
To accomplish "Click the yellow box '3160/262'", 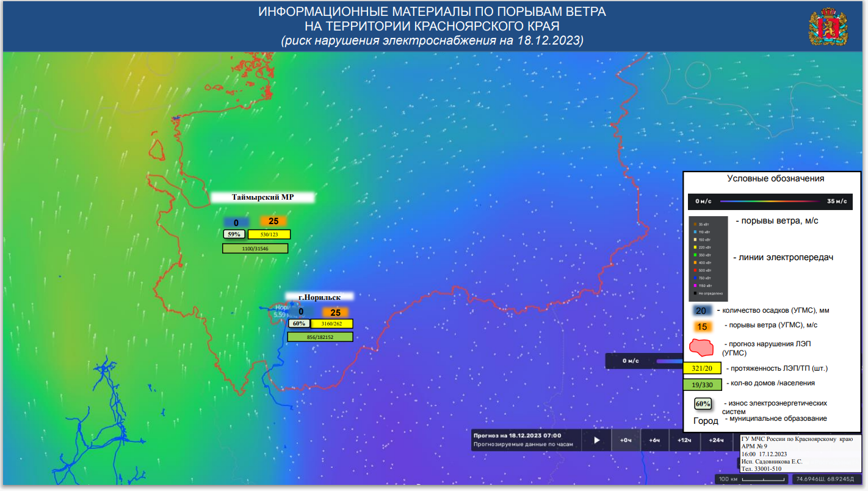I will click(332, 324).
